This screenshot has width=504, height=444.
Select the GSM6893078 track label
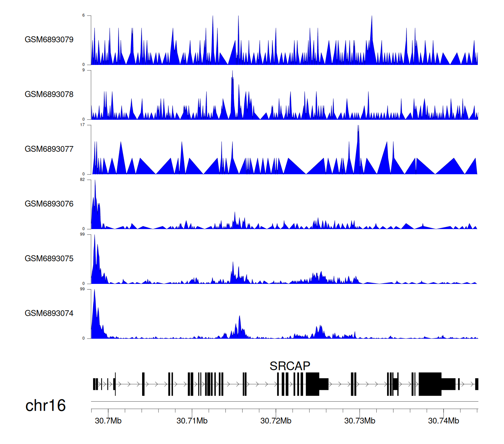pos(49,95)
